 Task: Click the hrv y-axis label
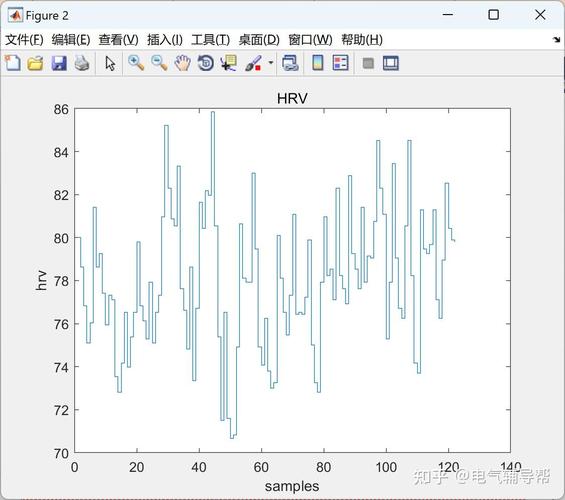click(x=41, y=280)
